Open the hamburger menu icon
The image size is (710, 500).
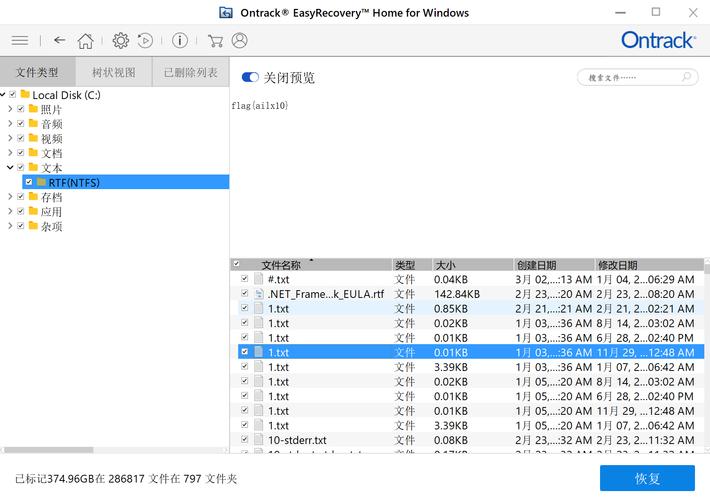coord(20,41)
